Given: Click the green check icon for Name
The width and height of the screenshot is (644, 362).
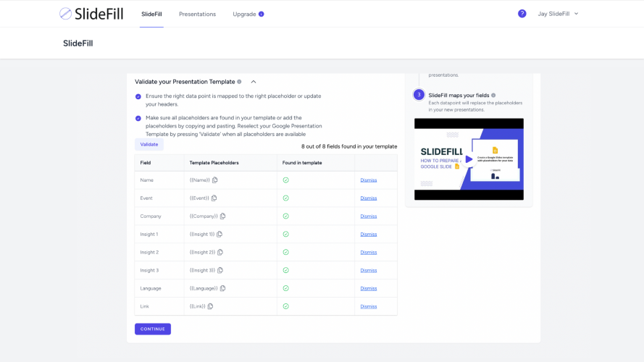Looking at the screenshot, I should [286, 180].
